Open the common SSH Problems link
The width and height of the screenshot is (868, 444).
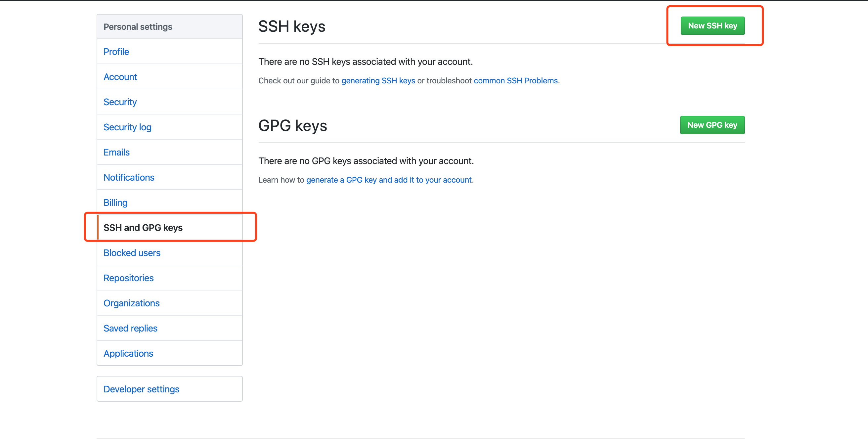516,81
